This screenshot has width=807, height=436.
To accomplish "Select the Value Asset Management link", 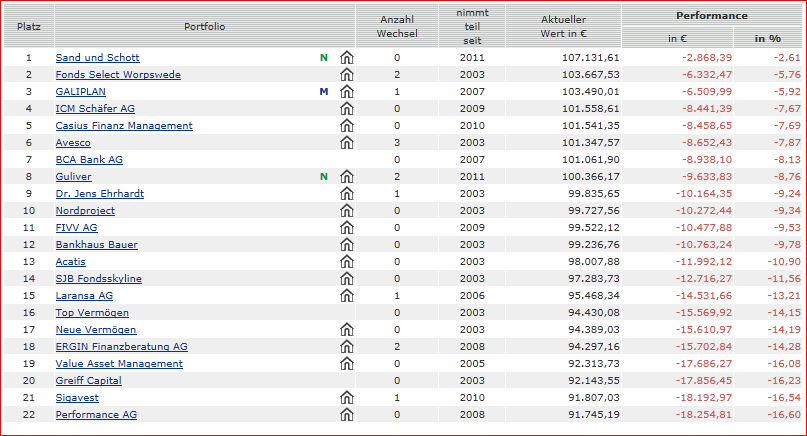I will click(x=119, y=364).
